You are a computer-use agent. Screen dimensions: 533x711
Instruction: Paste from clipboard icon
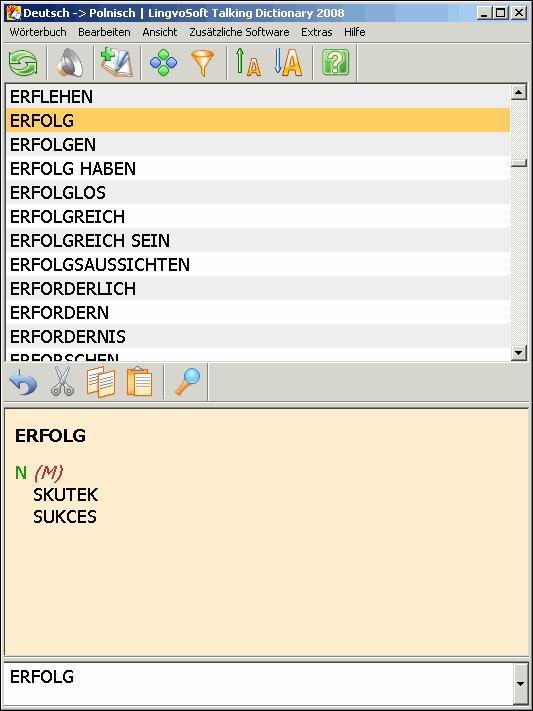(139, 382)
